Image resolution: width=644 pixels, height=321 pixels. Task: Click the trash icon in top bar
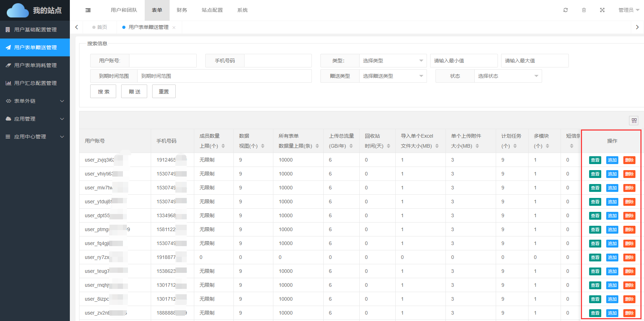pos(584,10)
